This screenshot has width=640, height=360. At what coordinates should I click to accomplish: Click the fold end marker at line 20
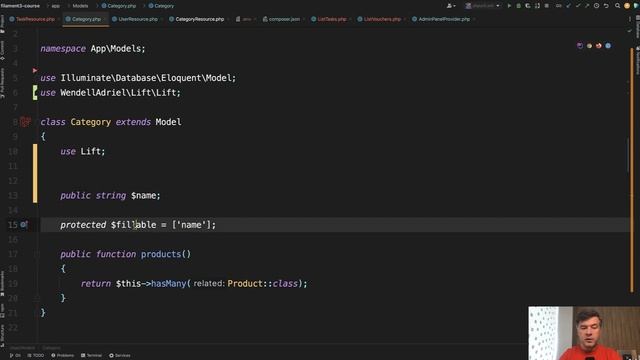click(36, 298)
